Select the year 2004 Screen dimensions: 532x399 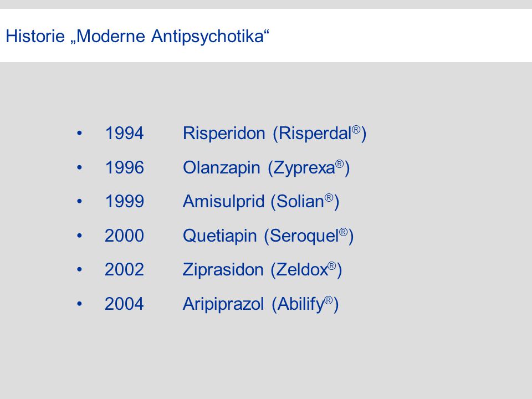(124, 304)
